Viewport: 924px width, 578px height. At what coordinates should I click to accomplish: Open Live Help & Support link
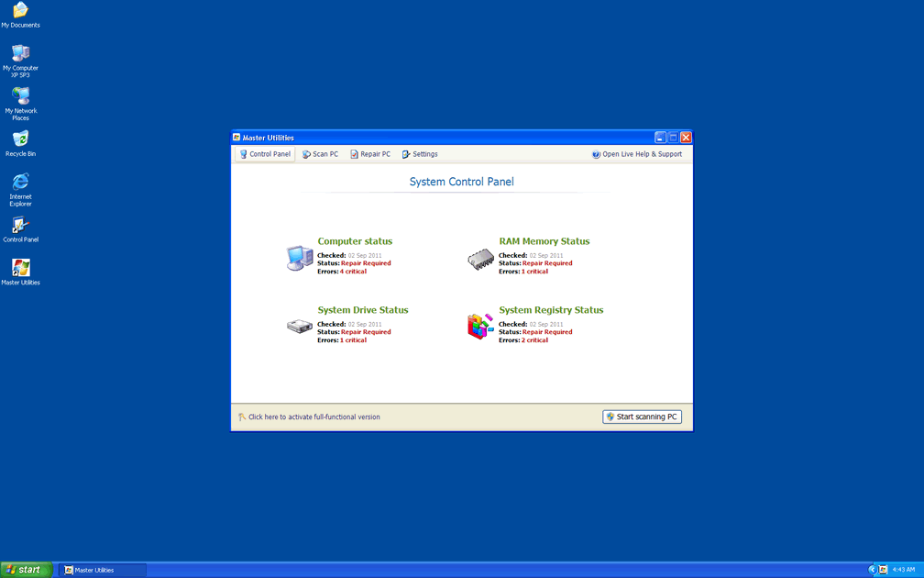(x=637, y=154)
